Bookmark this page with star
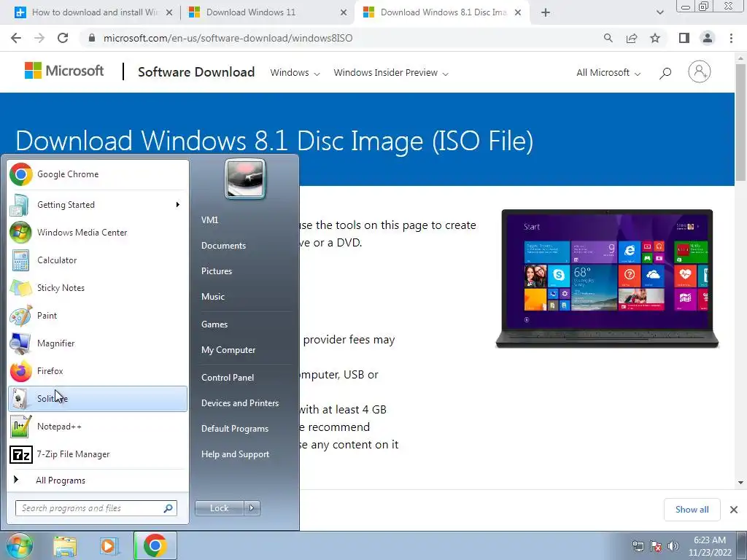This screenshot has height=560, width=747. (x=655, y=38)
